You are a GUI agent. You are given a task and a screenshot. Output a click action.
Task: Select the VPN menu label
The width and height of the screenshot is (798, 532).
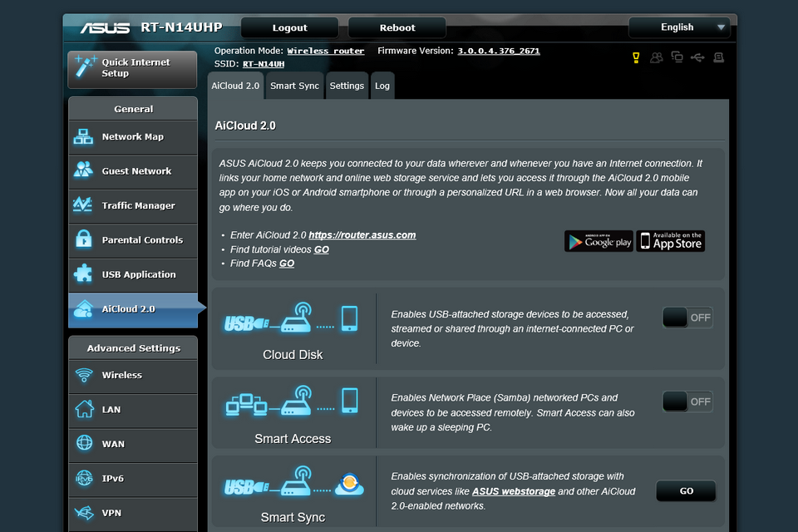111,513
